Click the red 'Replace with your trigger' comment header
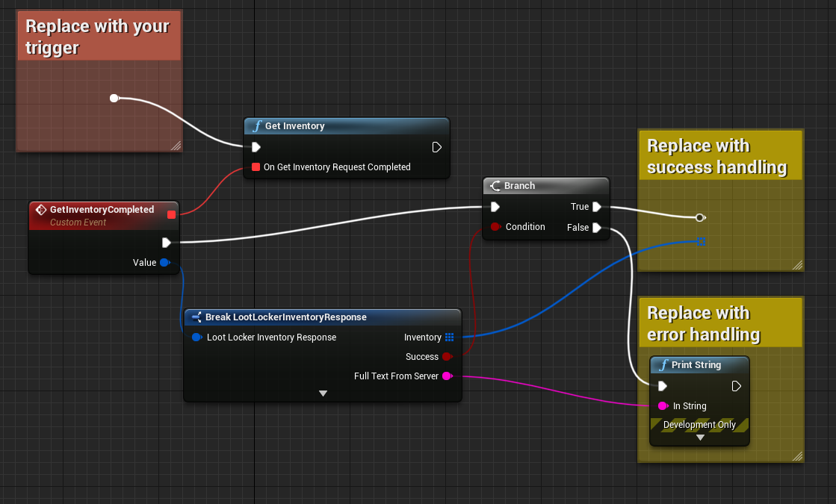This screenshot has width=836, height=504. tap(98, 37)
